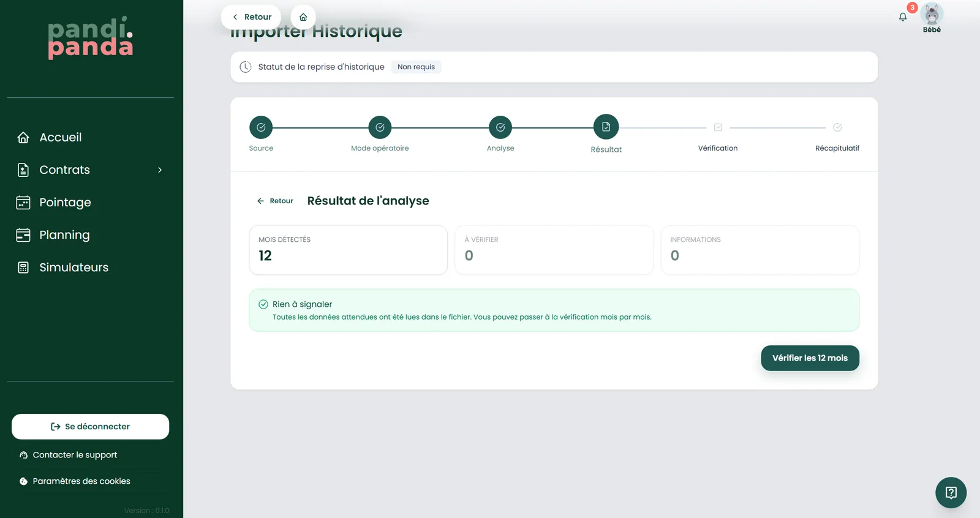
Task: Click the Récapitulatif step icon
Action: [x=837, y=127]
